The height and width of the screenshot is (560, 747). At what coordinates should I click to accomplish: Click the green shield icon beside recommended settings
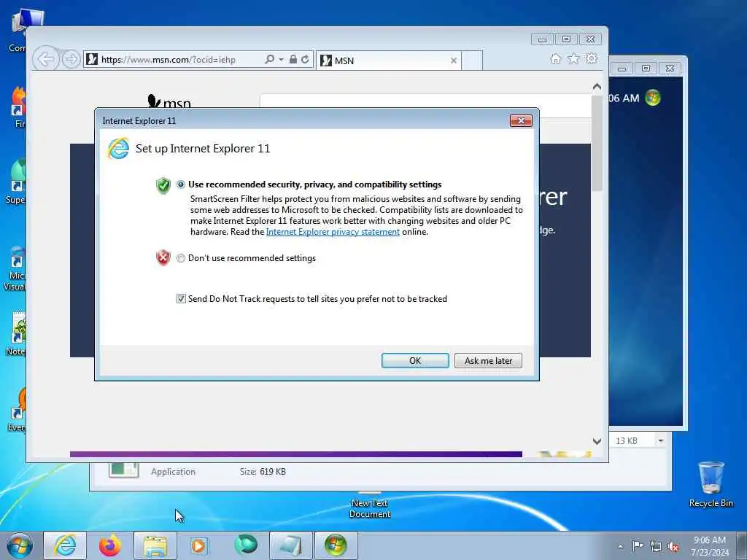click(x=163, y=186)
